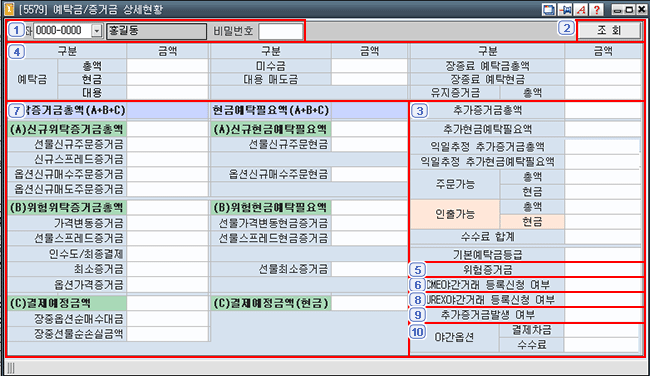Click the 추가증거금발생 여부 label
Viewport: 650px width, 376px height.
coord(487,315)
